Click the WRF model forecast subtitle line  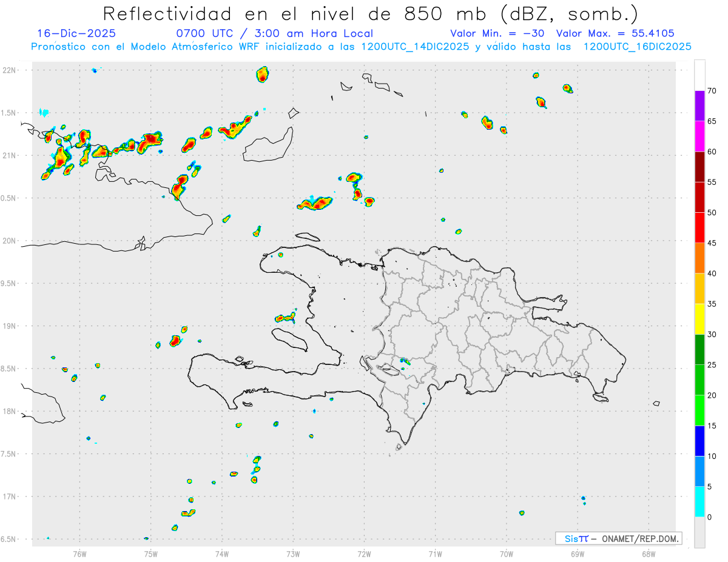[x=362, y=46]
